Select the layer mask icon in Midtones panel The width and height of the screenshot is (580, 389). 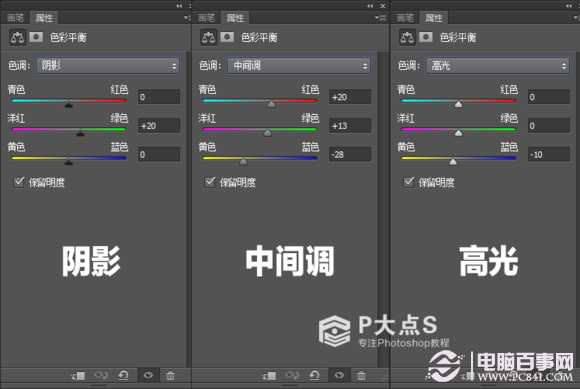click(227, 37)
